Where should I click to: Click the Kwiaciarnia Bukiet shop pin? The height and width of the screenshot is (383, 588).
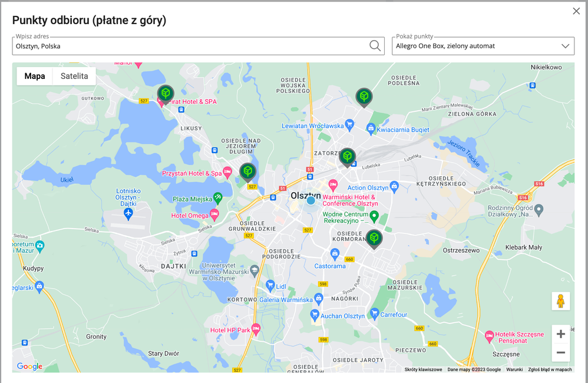[x=371, y=128]
